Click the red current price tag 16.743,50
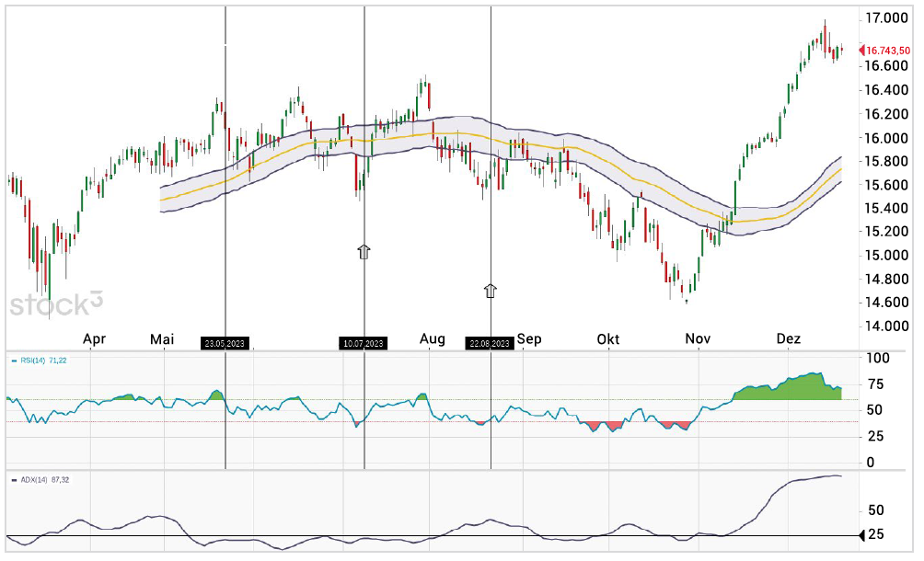This screenshot has height=561, width=924. click(885, 51)
